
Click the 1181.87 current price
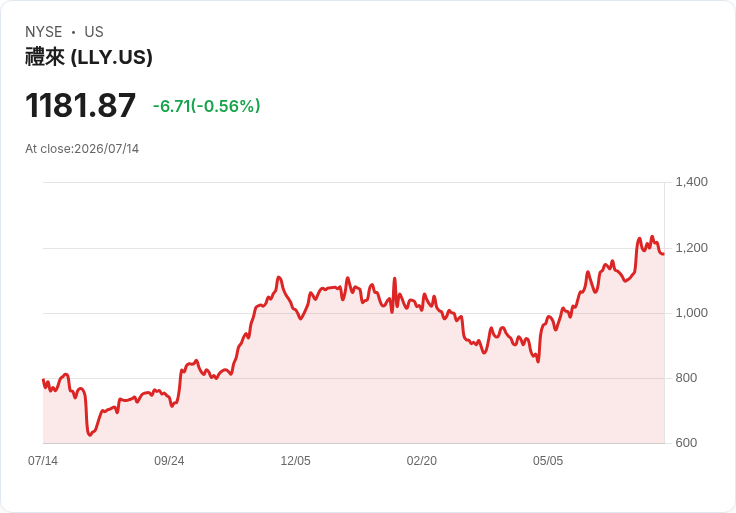point(80,105)
